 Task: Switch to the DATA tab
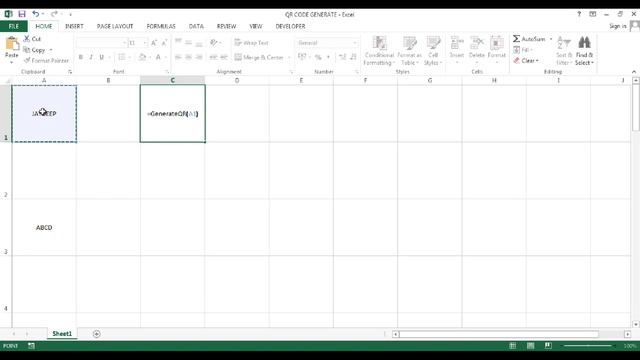click(x=196, y=26)
